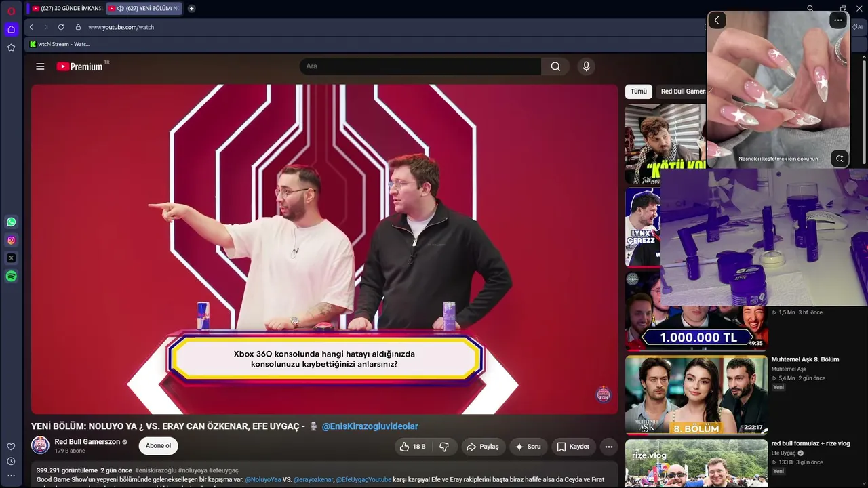
Task: Open WhatsApp in the Opera sidebar
Action: (11, 222)
